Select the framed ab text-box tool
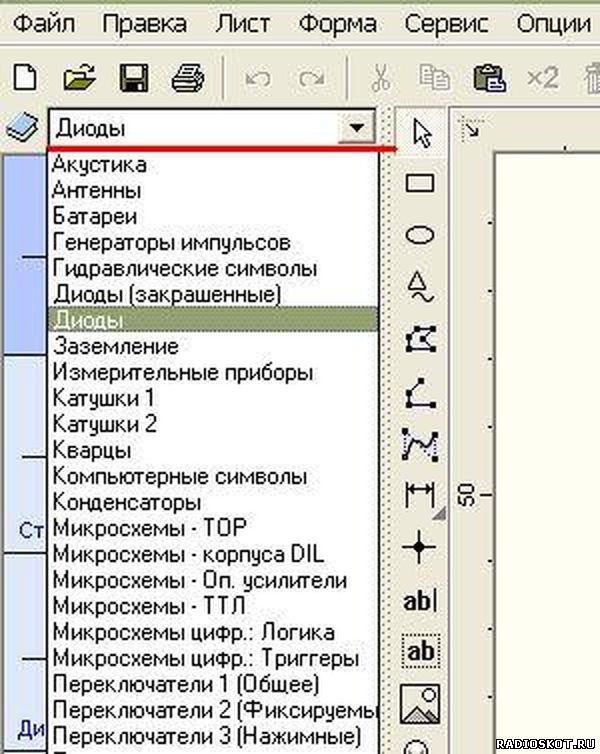The width and height of the screenshot is (600, 754). tap(421, 652)
